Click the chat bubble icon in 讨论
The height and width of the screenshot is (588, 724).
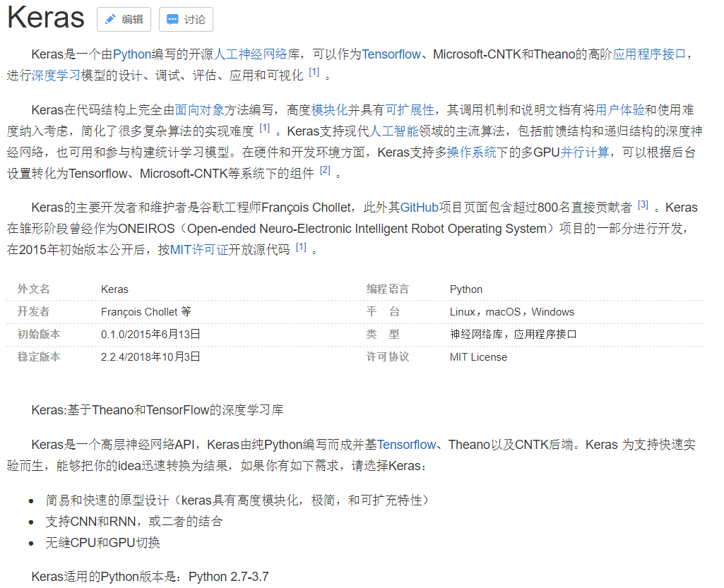coord(172,19)
